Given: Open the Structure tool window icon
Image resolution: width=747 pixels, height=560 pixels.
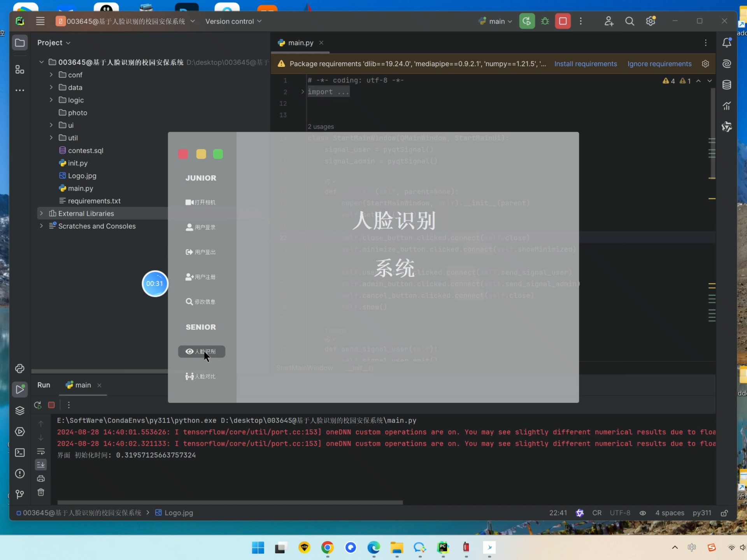Looking at the screenshot, I should coord(20,70).
